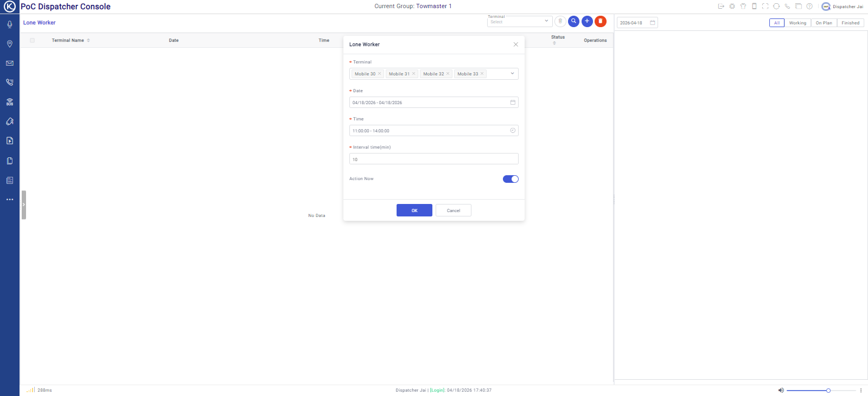Image resolution: width=868 pixels, height=396 pixels.
Task: Click the Lone Worker page heading
Action: (40, 23)
